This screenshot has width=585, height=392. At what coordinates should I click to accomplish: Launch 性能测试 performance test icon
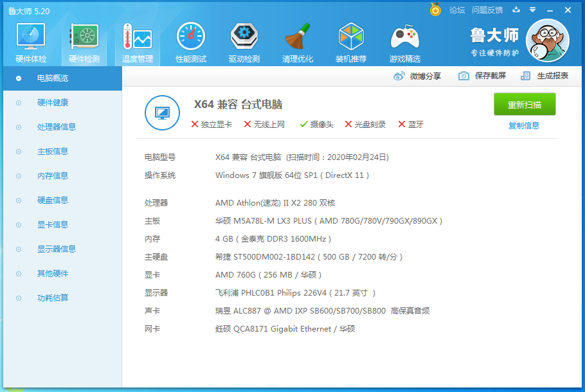[191, 36]
